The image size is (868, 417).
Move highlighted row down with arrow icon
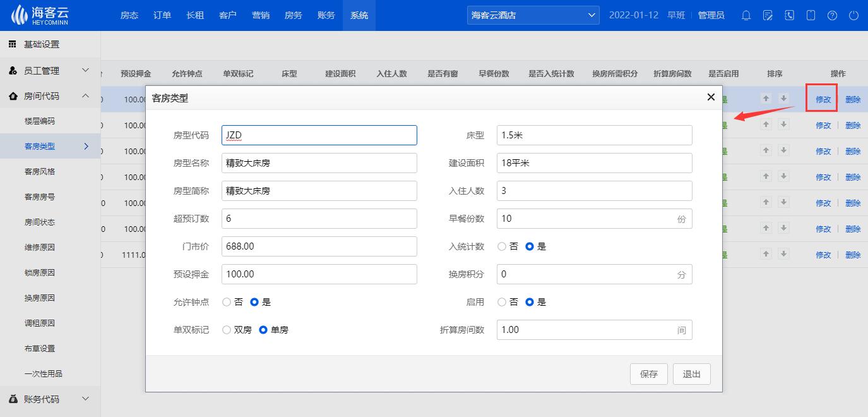(783, 99)
